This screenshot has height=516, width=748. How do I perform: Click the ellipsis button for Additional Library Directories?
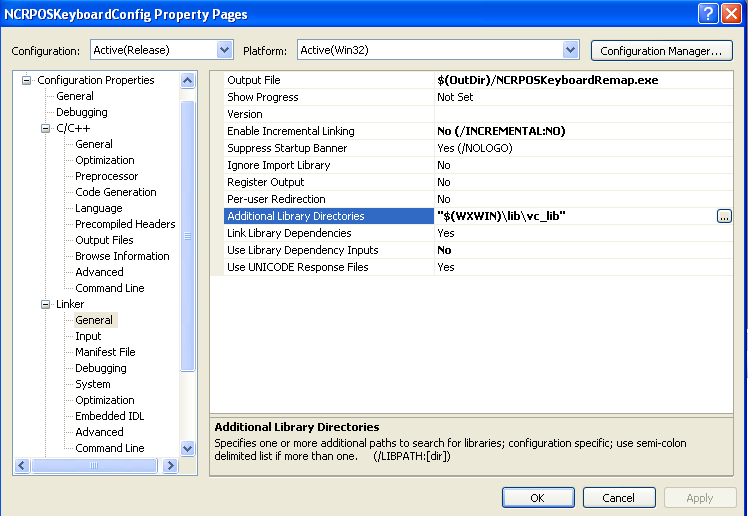724,216
